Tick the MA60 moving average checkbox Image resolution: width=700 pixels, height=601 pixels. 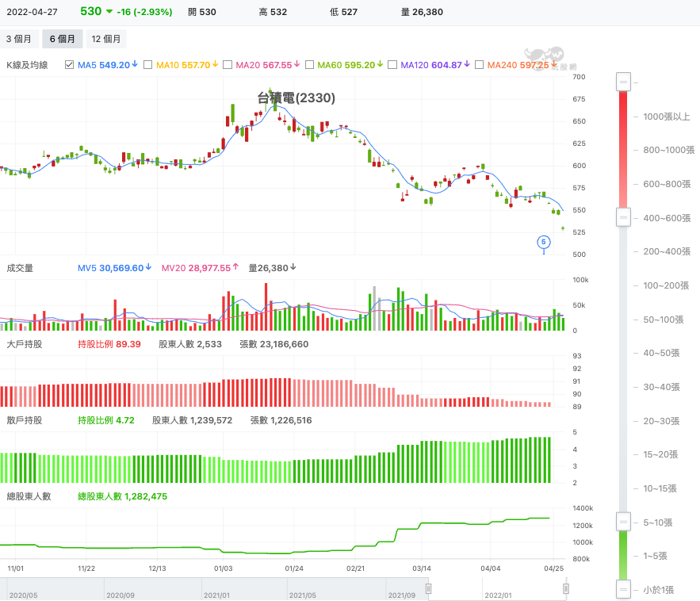click(309, 65)
